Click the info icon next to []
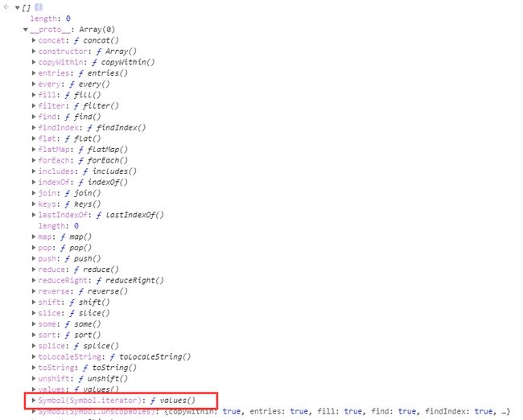This screenshot has height=420, width=523. click(39, 7)
